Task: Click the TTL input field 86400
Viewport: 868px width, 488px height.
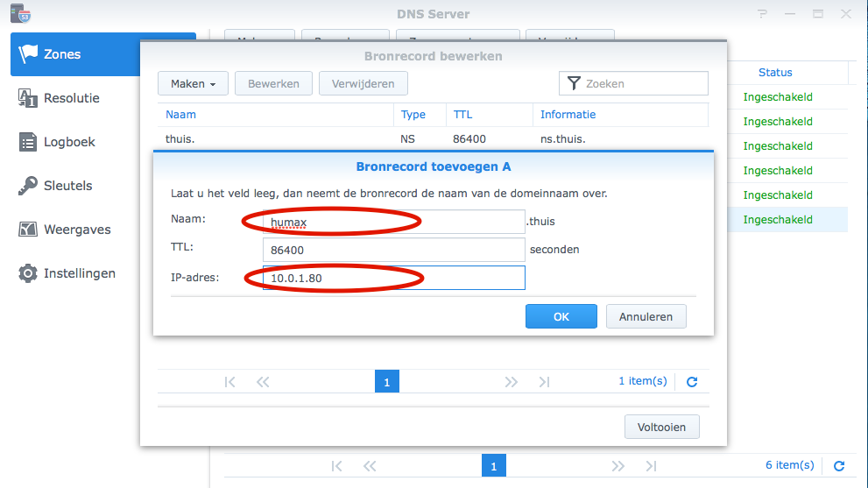Action: coord(393,250)
